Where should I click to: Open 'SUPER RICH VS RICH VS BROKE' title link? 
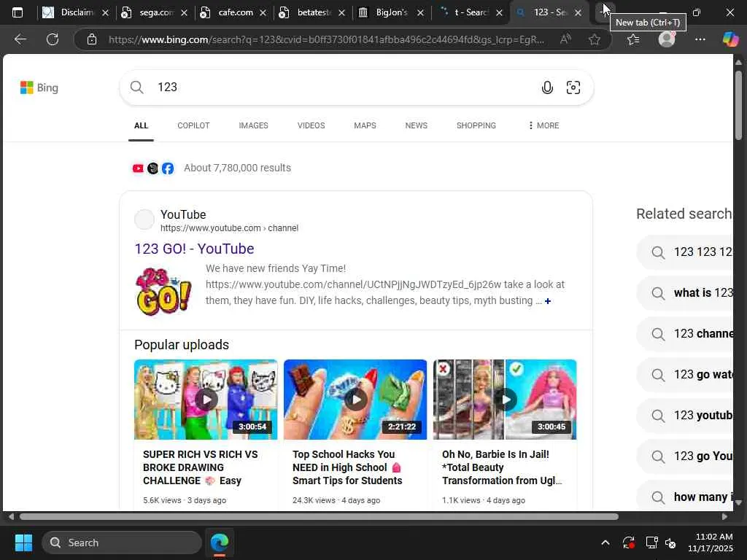click(x=200, y=467)
